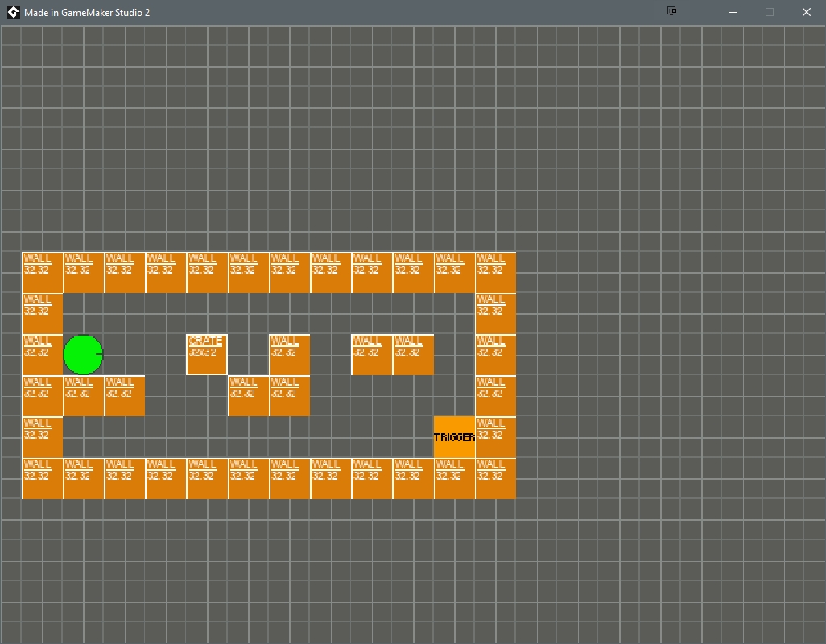Click the CRATE 32x32 object
The height and width of the screenshot is (644, 826).
[206, 353]
